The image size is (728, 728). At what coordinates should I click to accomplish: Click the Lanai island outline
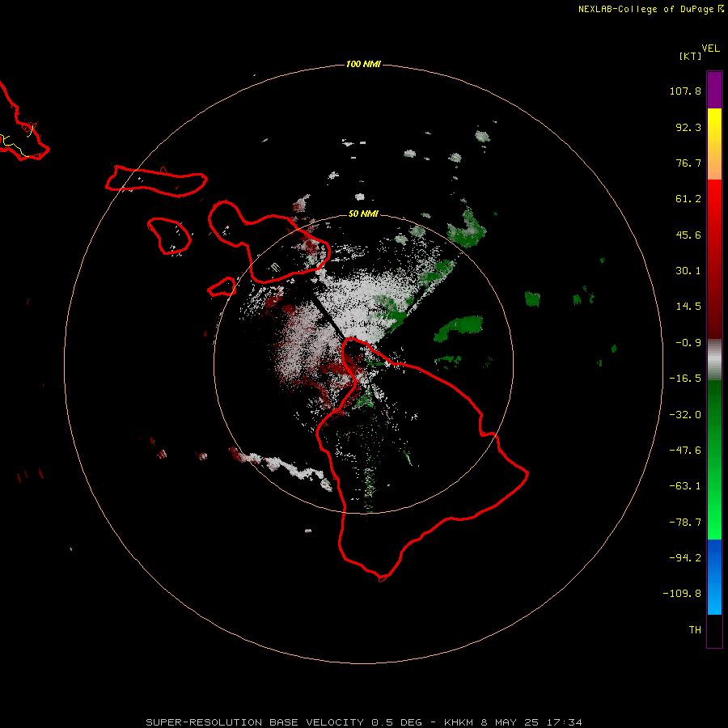tap(169, 236)
